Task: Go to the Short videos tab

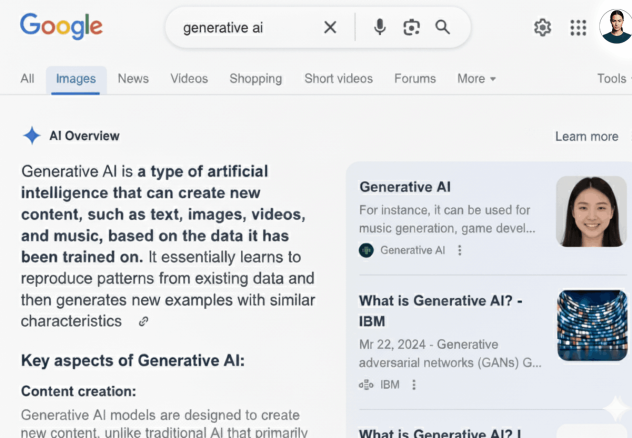Action: (338, 79)
